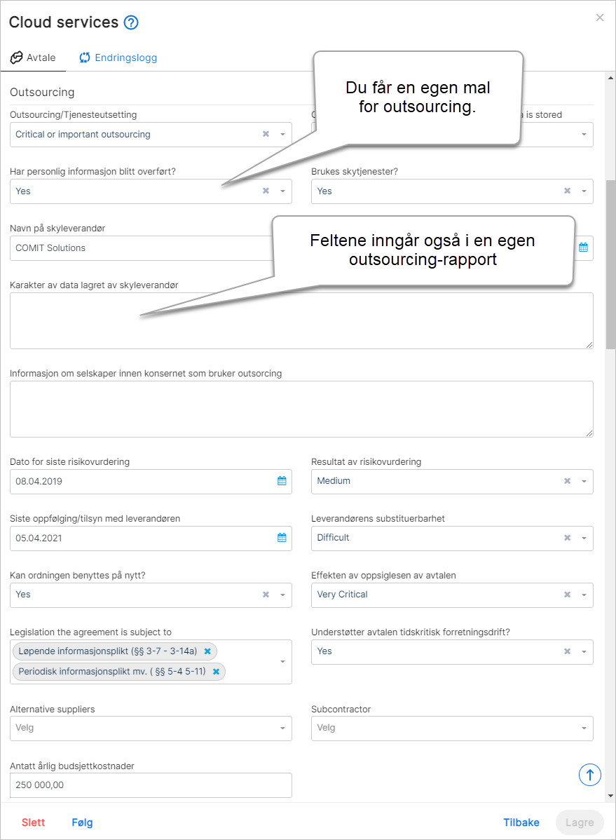Click the help question mark icon
The width and height of the screenshot is (616, 840).
[131, 22]
